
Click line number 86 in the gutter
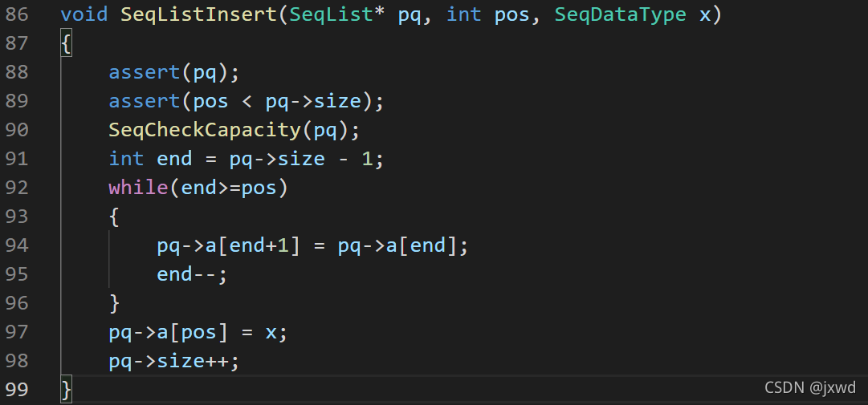[x=16, y=14]
